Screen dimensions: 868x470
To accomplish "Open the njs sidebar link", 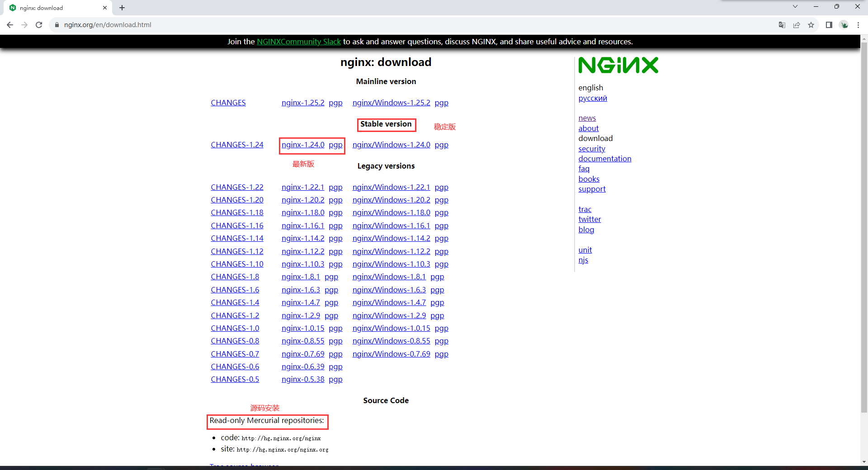I will click(x=583, y=260).
